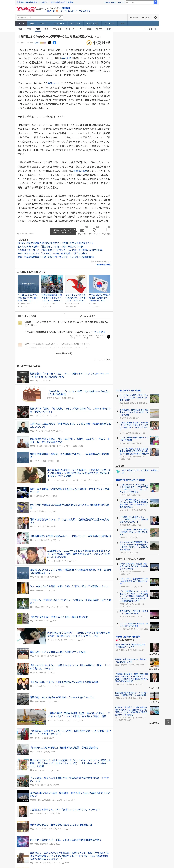The height and width of the screenshot is (868, 174).
Task: Share article on X
Action: (50, 43)
